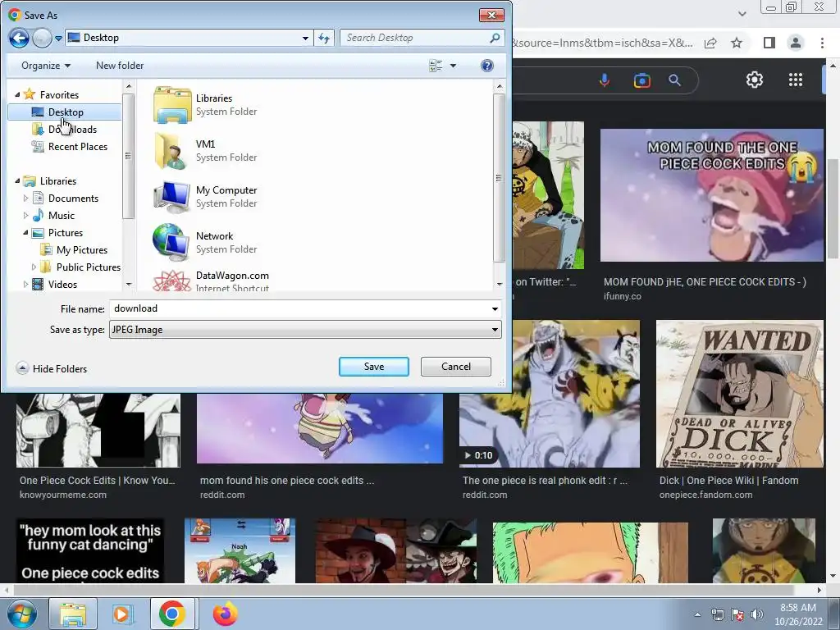Collapse the Pictures library node
840x630 pixels.
[25, 232]
